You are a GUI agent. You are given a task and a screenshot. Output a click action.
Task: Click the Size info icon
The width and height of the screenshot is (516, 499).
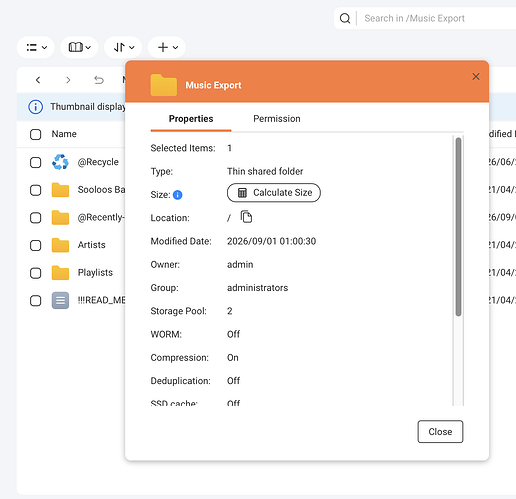pos(178,195)
